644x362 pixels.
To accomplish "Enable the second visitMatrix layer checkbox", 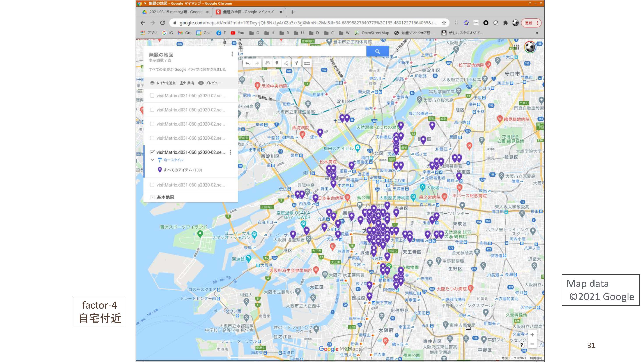I will (x=152, y=110).
